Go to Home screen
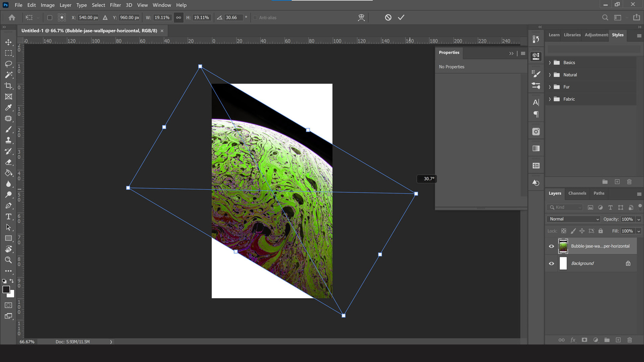This screenshot has width=644, height=362. (12, 18)
